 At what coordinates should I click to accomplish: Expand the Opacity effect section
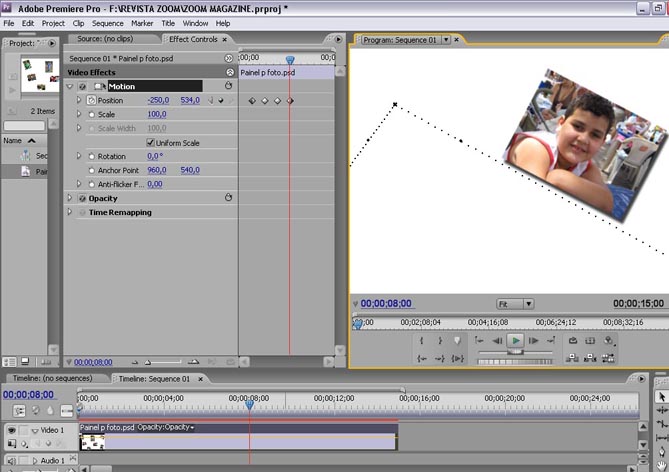[70, 198]
